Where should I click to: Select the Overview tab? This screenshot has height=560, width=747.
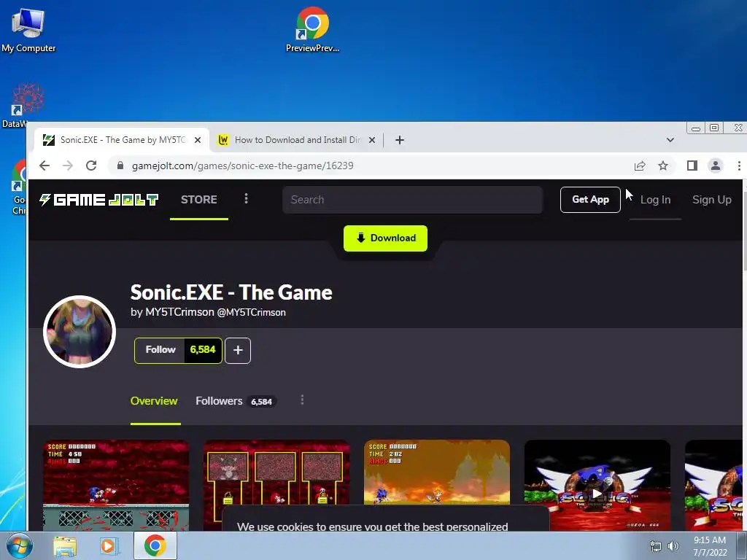(154, 401)
